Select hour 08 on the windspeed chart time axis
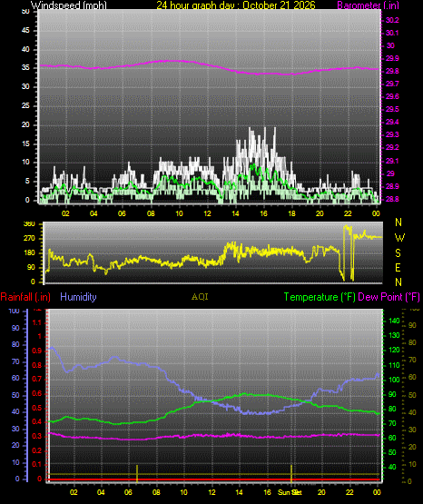This screenshot has width=423, height=504. (x=151, y=213)
